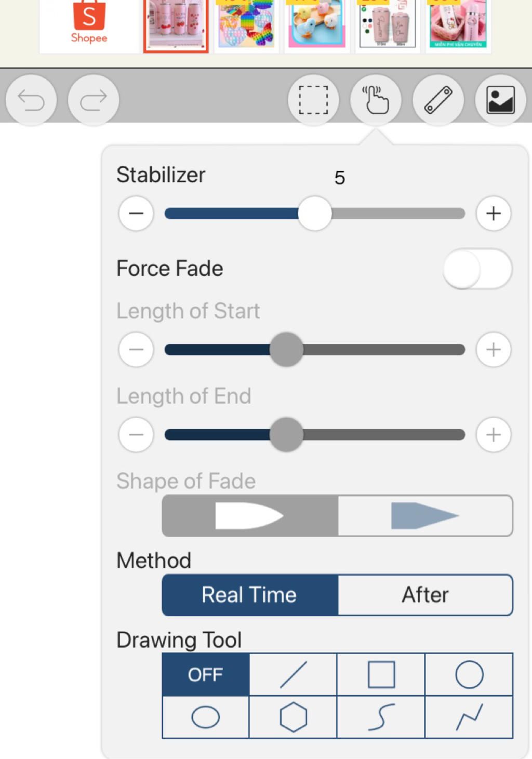The image size is (532, 759).
Task: Click the Stabilizer slider track
Action: tap(315, 214)
